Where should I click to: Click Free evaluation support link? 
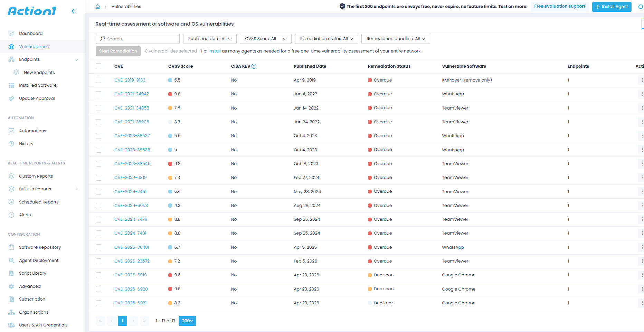click(x=560, y=6)
